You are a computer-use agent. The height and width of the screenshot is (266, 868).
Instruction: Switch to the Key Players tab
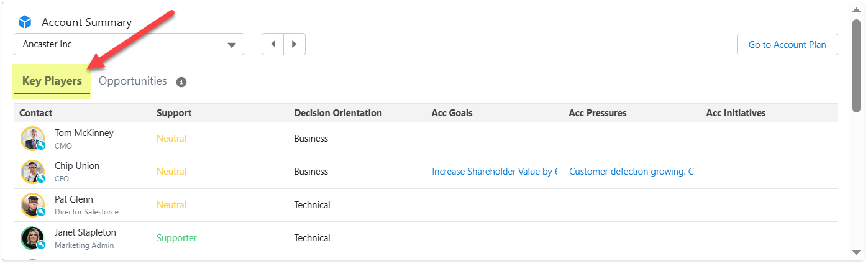click(52, 81)
